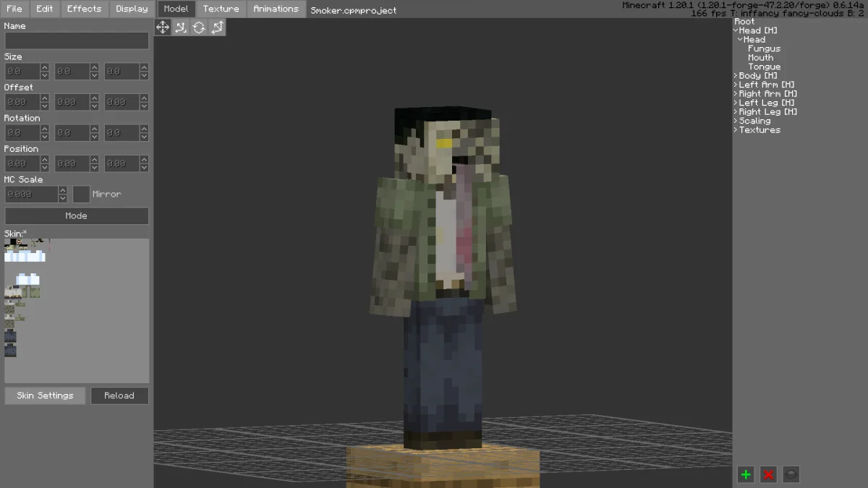Click the first Size value field
Viewport: 868px width, 488px height.
[x=22, y=72]
